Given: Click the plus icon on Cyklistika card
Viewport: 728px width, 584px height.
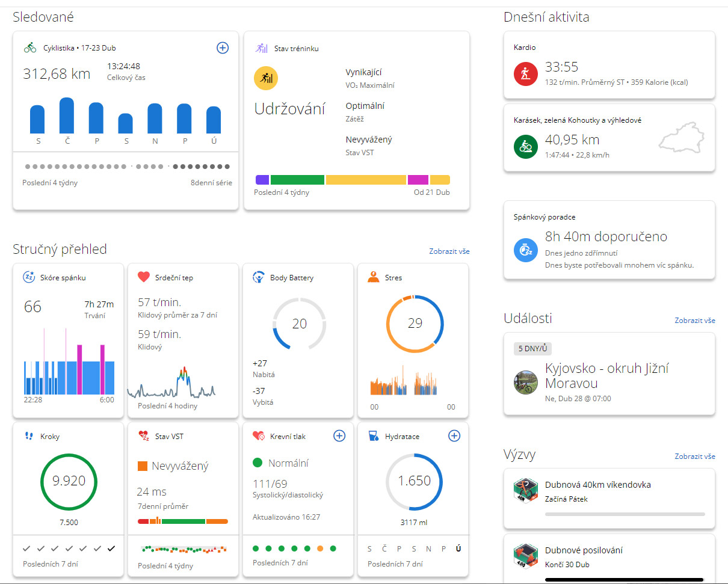Looking at the screenshot, I should tap(223, 48).
